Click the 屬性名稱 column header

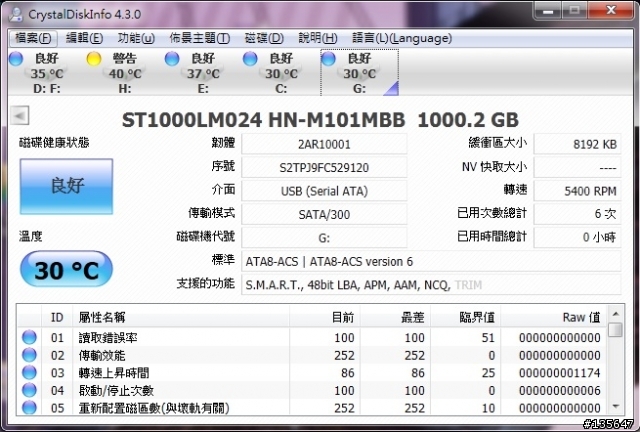pyautogui.click(x=181, y=317)
